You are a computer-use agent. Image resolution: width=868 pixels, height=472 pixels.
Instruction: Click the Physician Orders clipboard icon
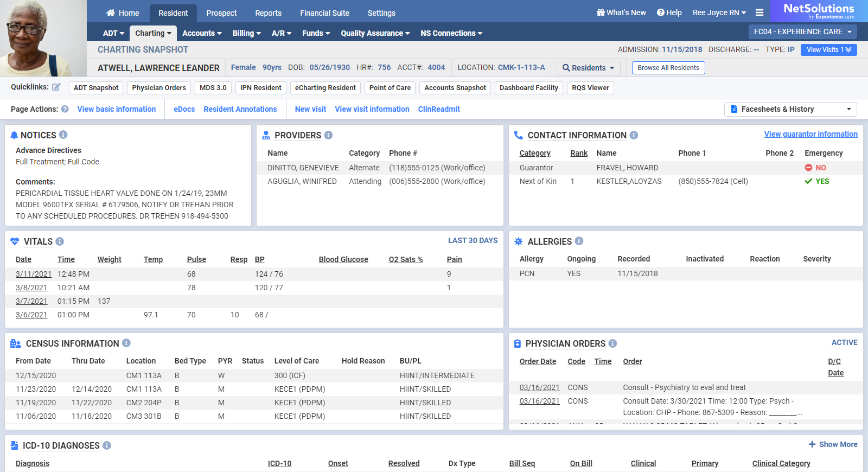[x=518, y=343]
